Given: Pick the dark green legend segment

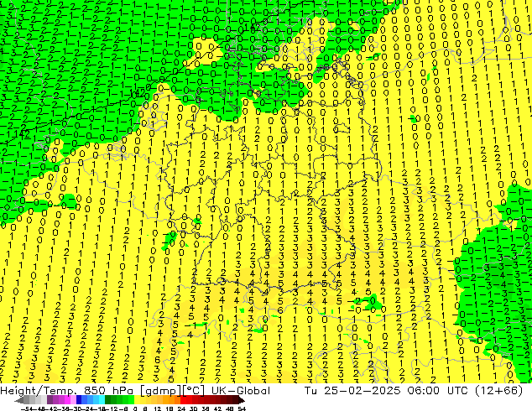Looking at the screenshot, I should click(x=108, y=400).
